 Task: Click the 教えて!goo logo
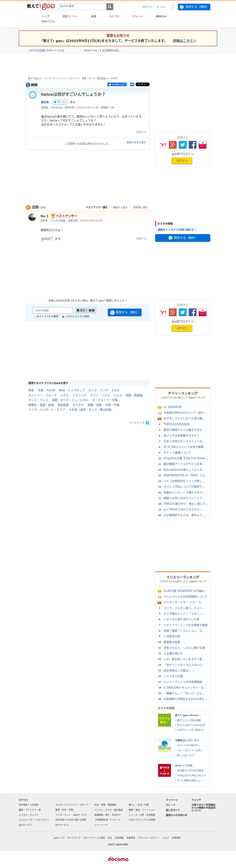pos(41,6)
